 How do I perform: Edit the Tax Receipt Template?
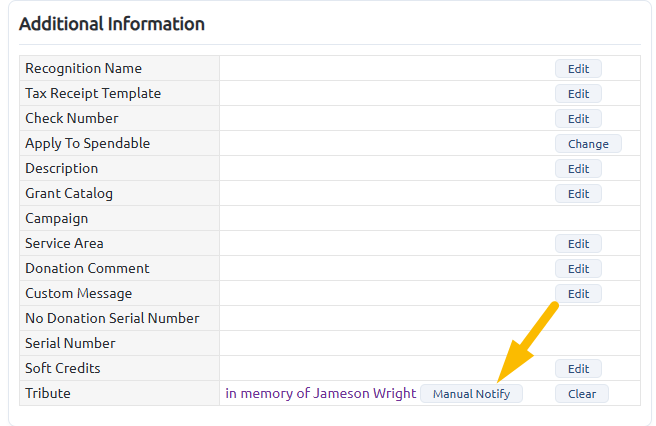coord(578,94)
